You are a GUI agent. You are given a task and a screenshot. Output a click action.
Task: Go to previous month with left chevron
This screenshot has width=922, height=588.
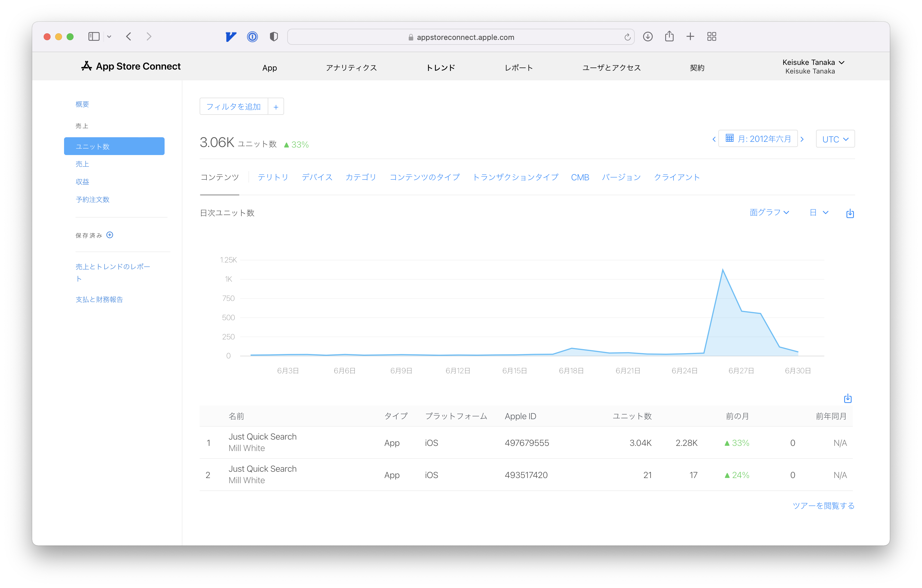[x=714, y=139]
